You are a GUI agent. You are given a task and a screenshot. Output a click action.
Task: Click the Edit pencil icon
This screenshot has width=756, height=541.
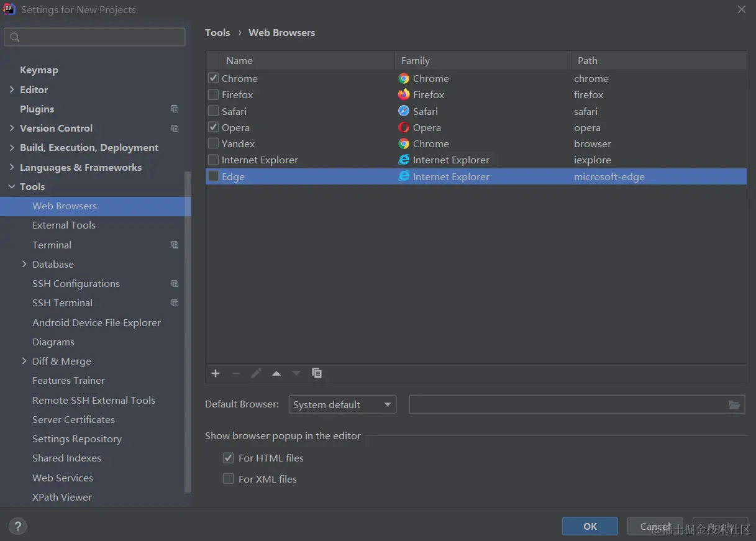256,373
